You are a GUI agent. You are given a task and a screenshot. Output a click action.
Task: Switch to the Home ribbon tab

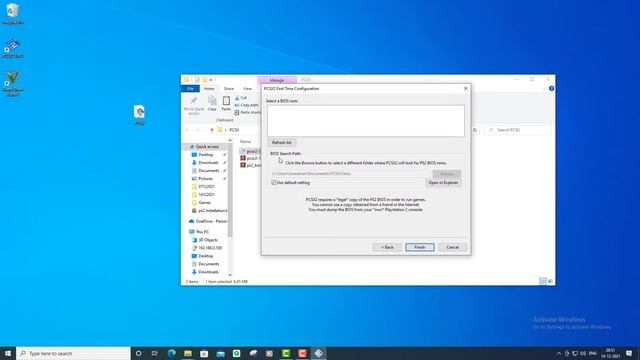pos(209,88)
